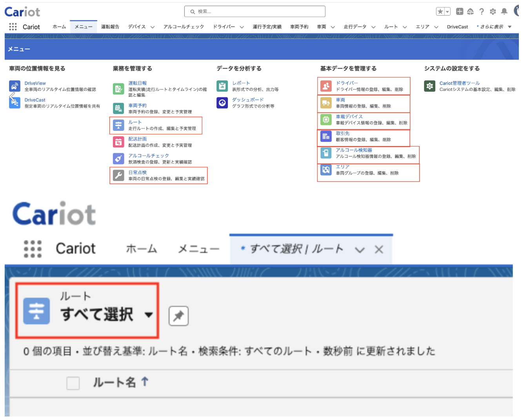Select the メニュー tab in the top bar
The image size is (522, 420).
coord(84,27)
